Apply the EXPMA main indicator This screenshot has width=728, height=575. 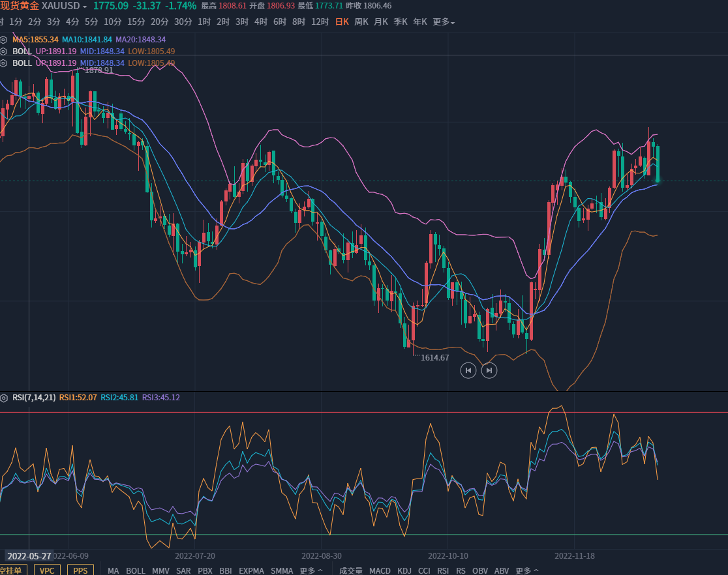[x=251, y=570]
